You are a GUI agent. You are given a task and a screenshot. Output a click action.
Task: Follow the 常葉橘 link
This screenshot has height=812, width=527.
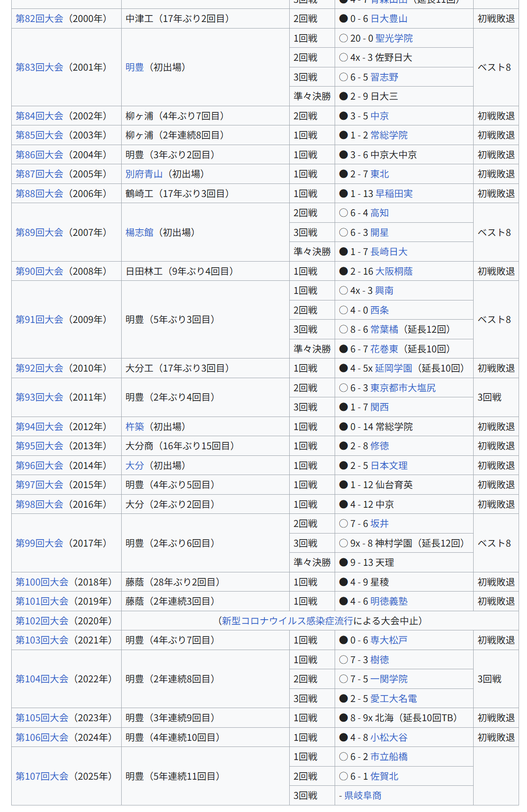pos(384,329)
